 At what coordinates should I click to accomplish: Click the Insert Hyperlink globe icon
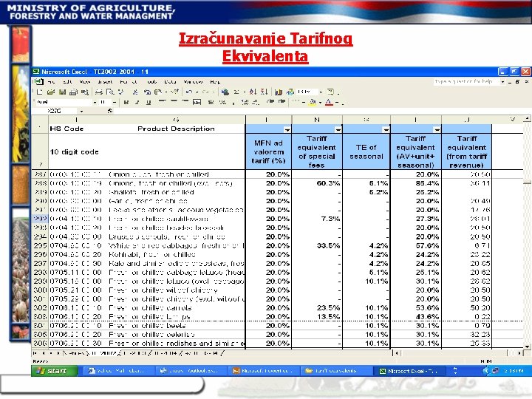[225, 92]
